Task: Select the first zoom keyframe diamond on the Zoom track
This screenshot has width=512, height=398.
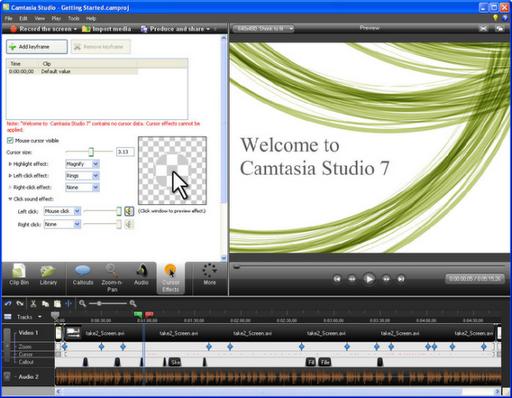Action: [x=65, y=347]
